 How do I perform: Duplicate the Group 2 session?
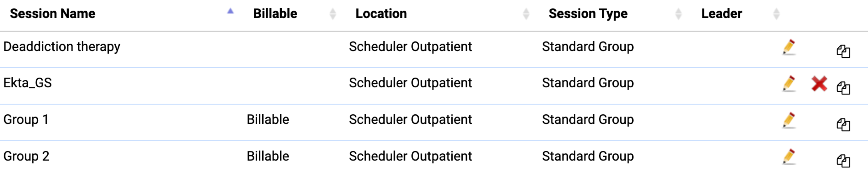[x=843, y=160]
